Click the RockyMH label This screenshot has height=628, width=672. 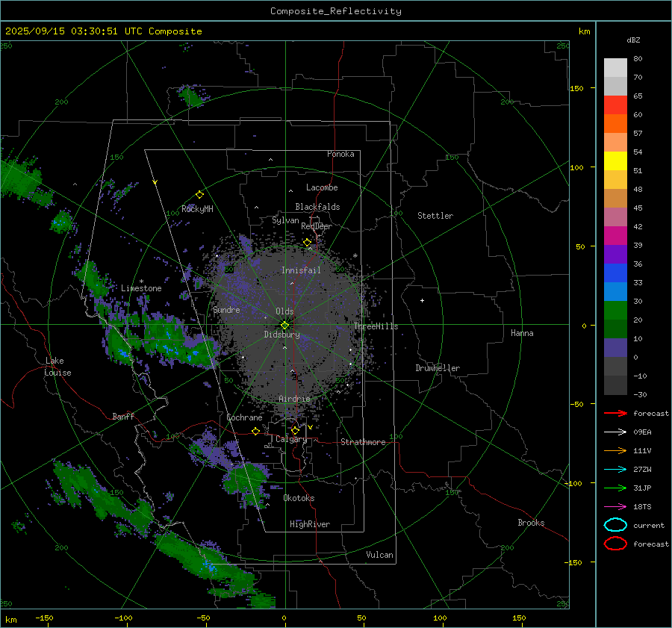click(197, 209)
